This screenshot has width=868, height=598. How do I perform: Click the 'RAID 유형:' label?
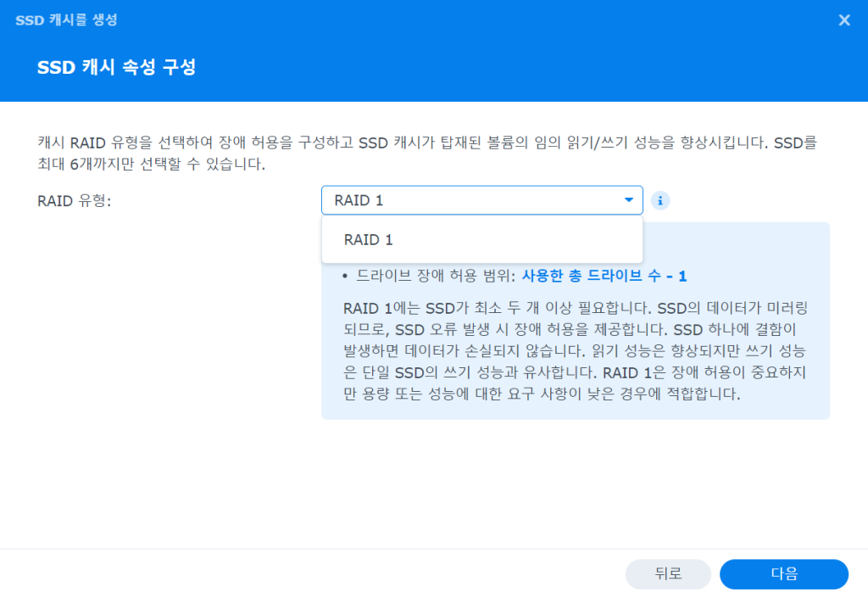pyautogui.click(x=75, y=201)
